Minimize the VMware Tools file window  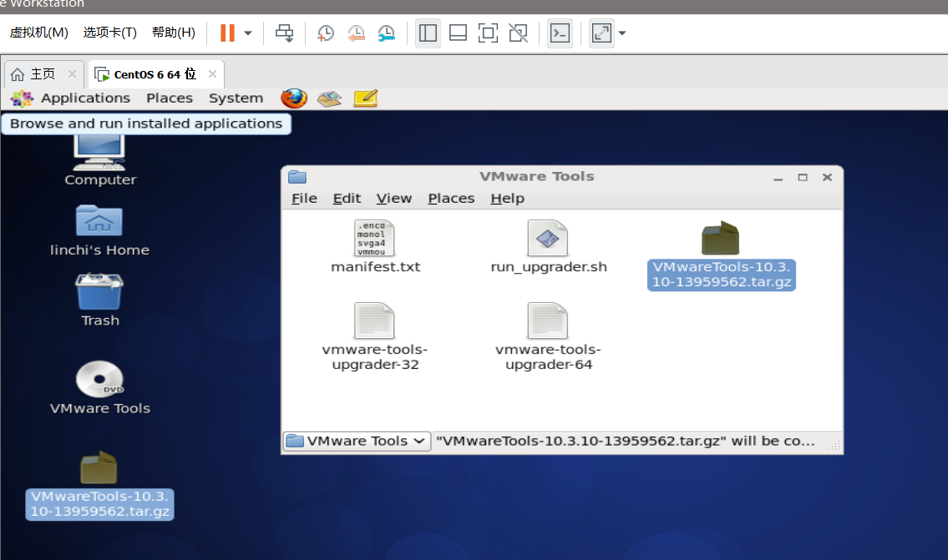pyautogui.click(x=778, y=178)
